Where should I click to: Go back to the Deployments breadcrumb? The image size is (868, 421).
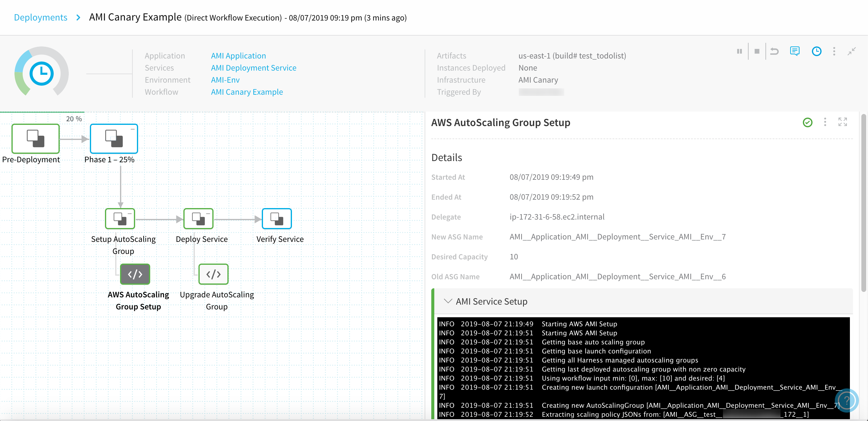pyautogui.click(x=40, y=17)
